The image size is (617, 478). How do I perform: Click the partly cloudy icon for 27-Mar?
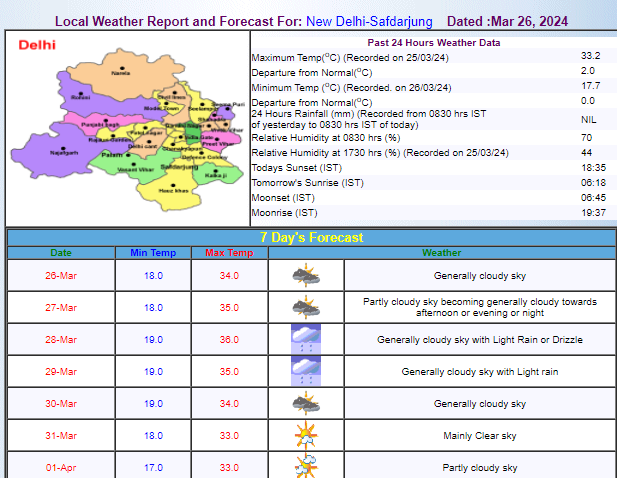306,307
